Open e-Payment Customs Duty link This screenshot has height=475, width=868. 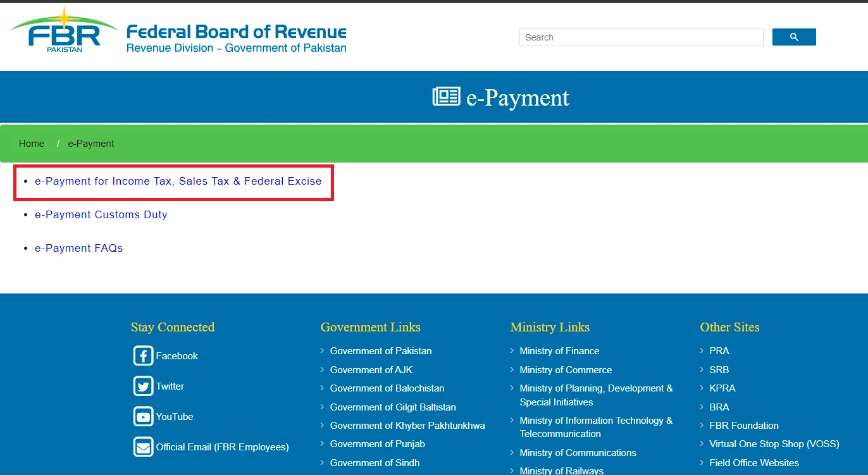(101, 214)
